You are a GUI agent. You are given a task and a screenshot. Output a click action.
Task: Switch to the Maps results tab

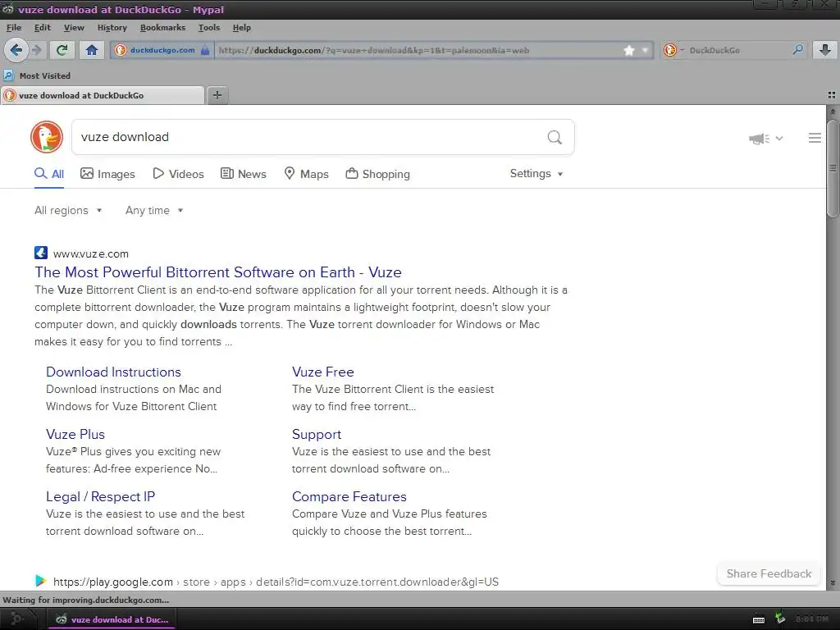coord(306,174)
